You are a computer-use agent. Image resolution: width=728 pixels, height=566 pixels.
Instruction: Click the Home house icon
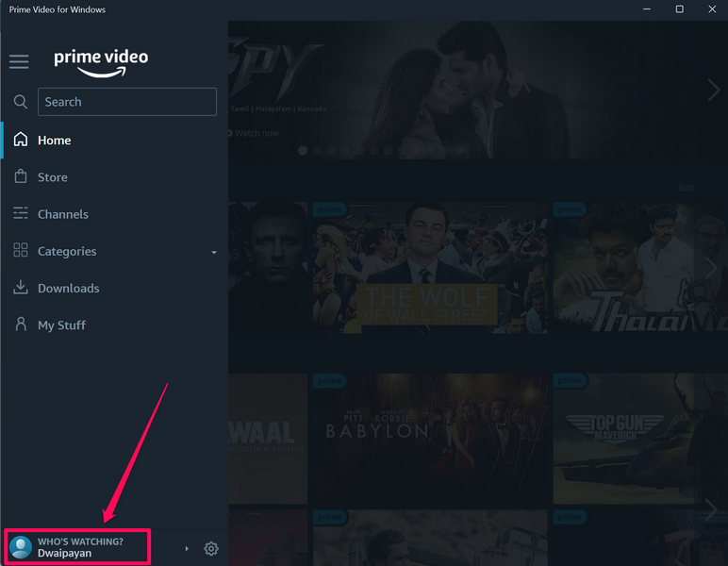pyautogui.click(x=21, y=140)
